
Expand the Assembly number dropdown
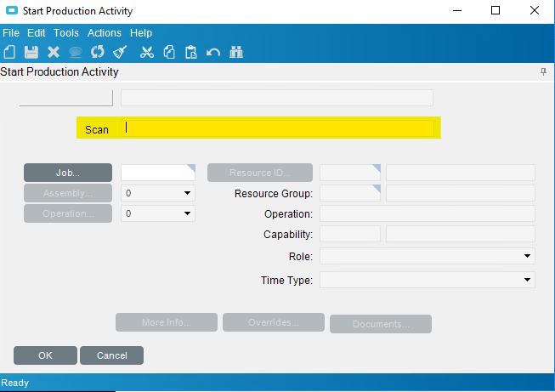tap(187, 193)
